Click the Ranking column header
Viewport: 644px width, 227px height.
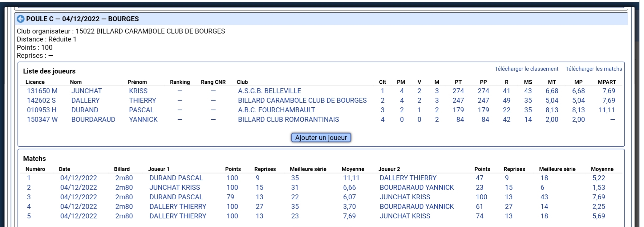point(180,82)
